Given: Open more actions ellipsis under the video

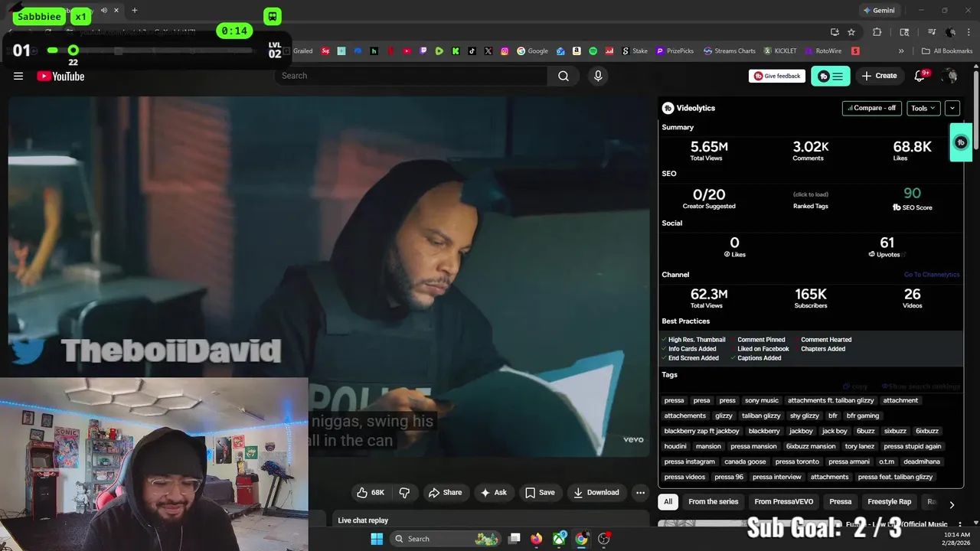Looking at the screenshot, I should tap(640, 492).
